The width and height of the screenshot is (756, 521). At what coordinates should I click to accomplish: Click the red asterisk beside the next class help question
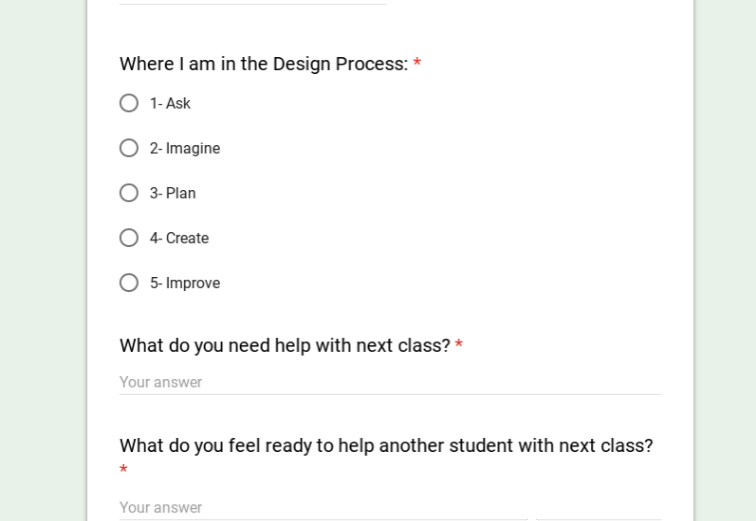tap(459, 345)
